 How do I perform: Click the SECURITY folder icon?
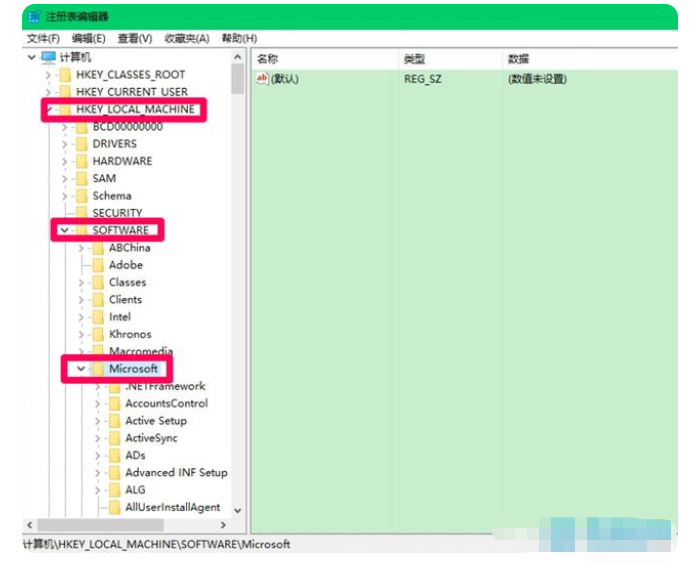(x=82, y=213)
